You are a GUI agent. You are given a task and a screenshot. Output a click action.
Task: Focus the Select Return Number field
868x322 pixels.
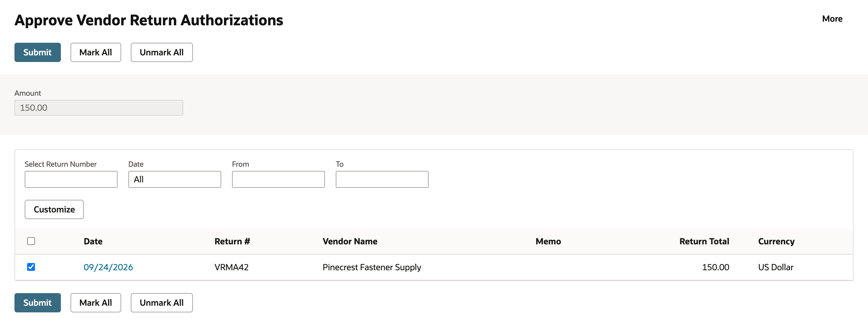(71, 179)
